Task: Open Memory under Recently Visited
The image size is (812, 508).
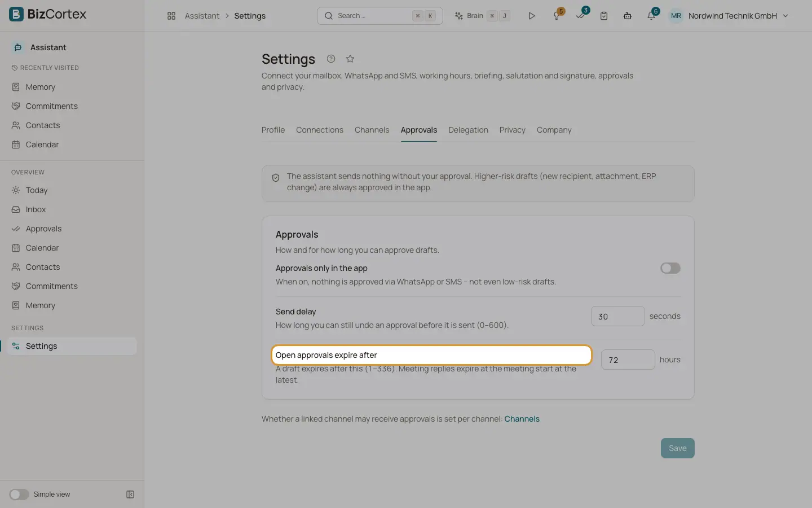Action: point(72,87)
